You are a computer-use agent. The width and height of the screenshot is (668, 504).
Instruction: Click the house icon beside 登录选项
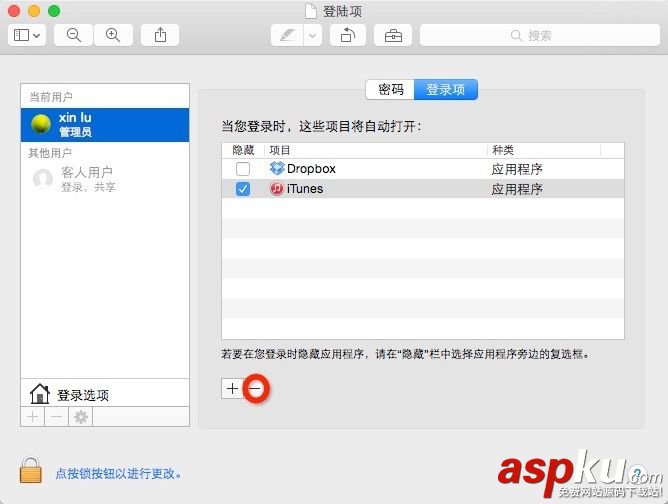tap(40, 394)
